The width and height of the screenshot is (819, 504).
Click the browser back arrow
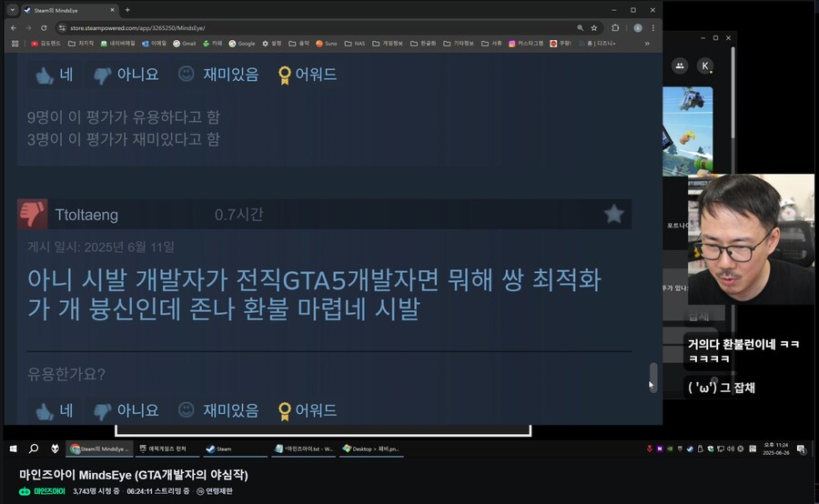click(14, 28)
